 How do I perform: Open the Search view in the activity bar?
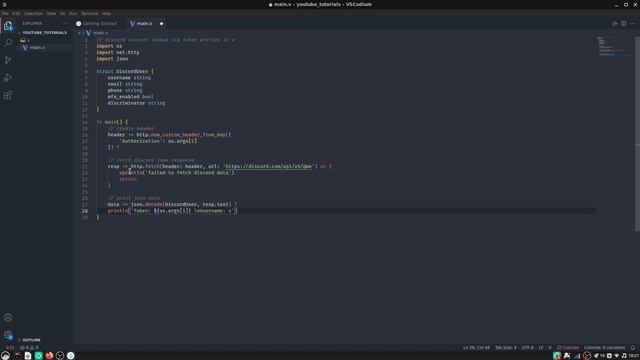8,43
